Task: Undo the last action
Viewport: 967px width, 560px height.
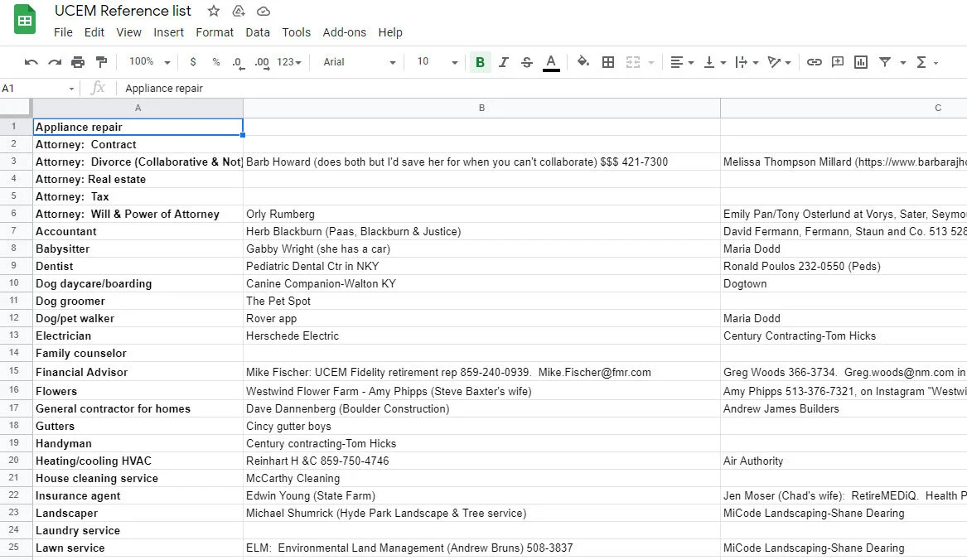Action: tap(31, 61)
